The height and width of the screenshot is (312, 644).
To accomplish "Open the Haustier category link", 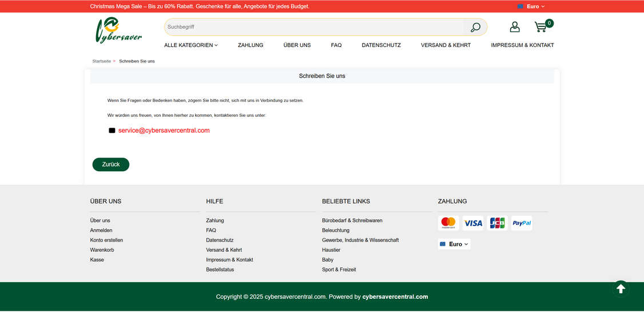I will click(x=332, y=250).
